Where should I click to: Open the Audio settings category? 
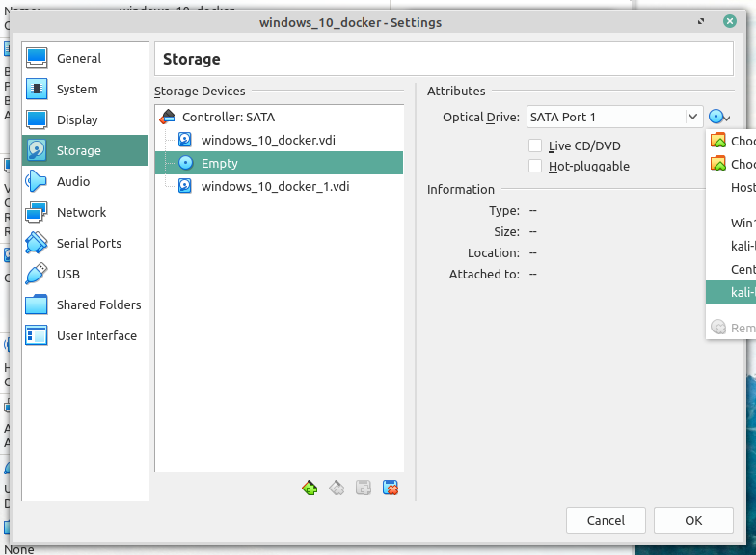(x=85, y=181)
